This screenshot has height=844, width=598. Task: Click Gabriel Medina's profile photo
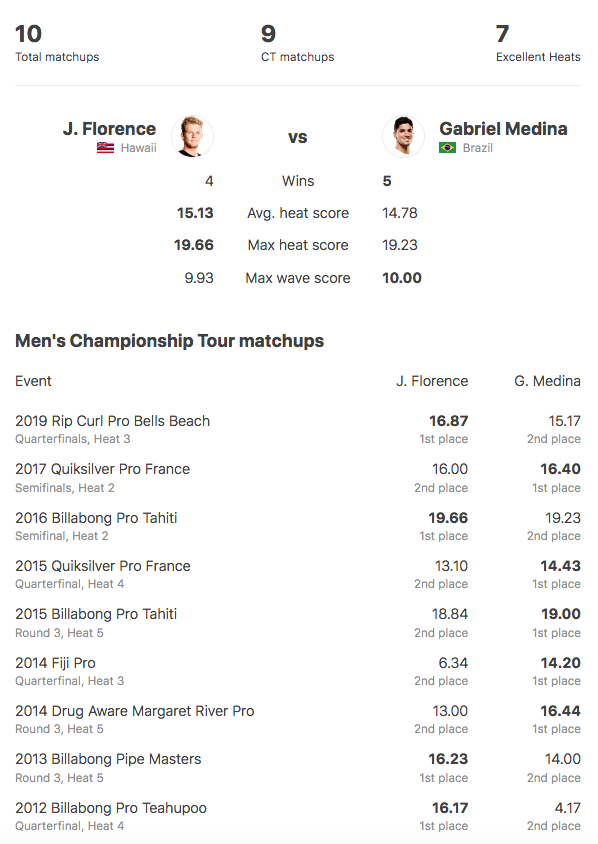click(403, 137)
